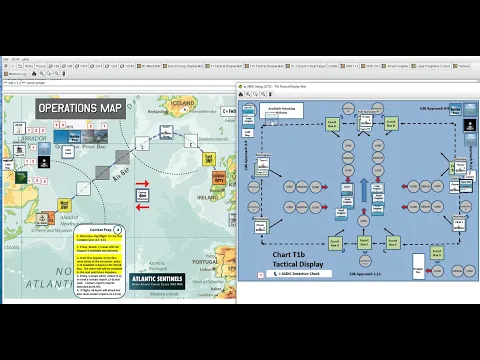Select the lone Escort Box beside the freighter box
The image size is (480, 360).
(436, 253)
